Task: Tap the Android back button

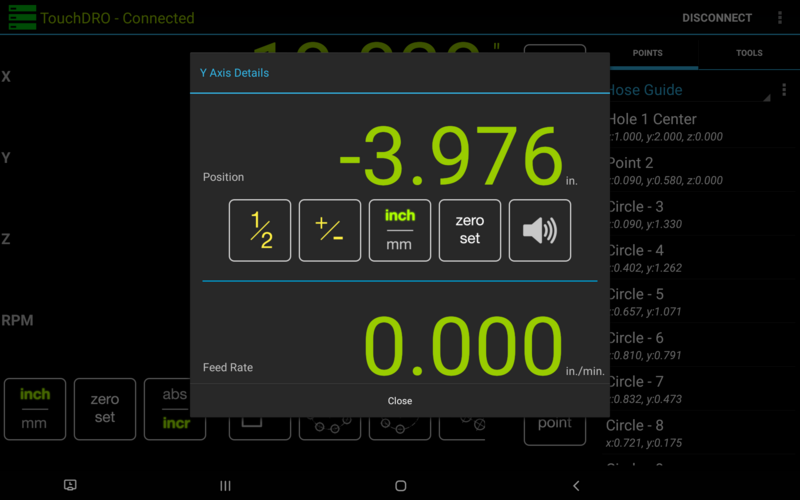Action: (576, 485)
